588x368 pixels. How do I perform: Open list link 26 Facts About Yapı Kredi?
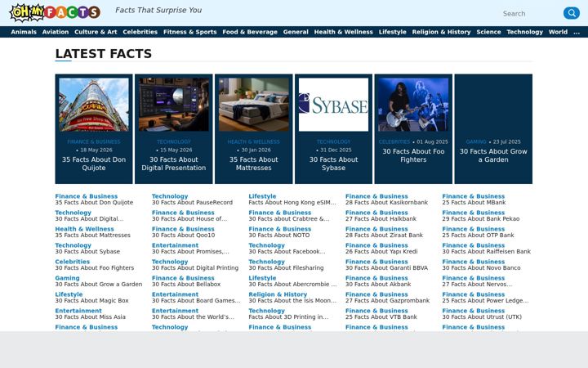point(381,251)
